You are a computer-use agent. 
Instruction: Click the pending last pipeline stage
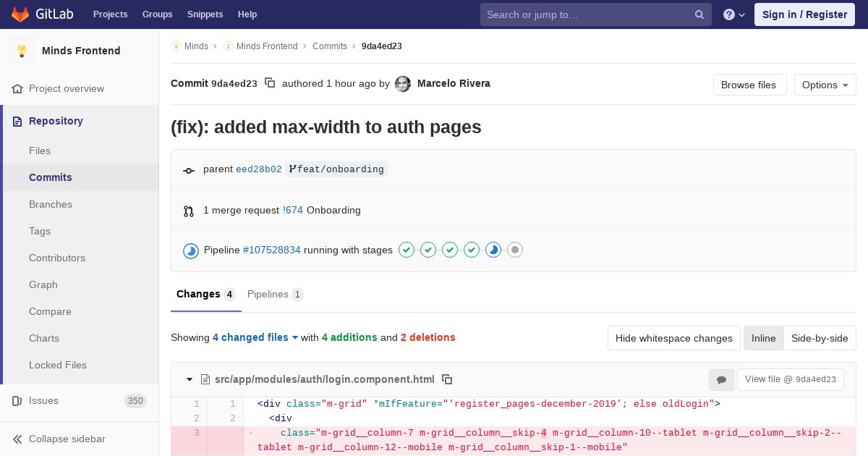(x=515, y=250)
